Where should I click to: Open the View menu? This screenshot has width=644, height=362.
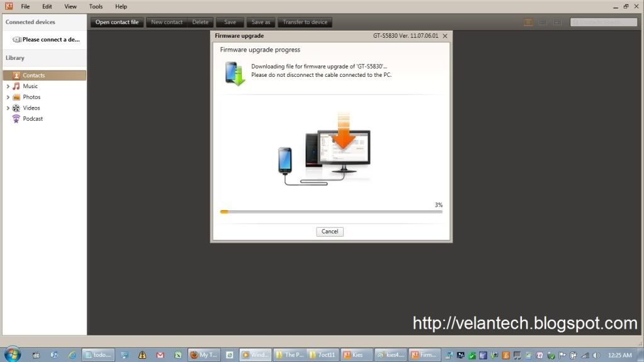(71, 6)
